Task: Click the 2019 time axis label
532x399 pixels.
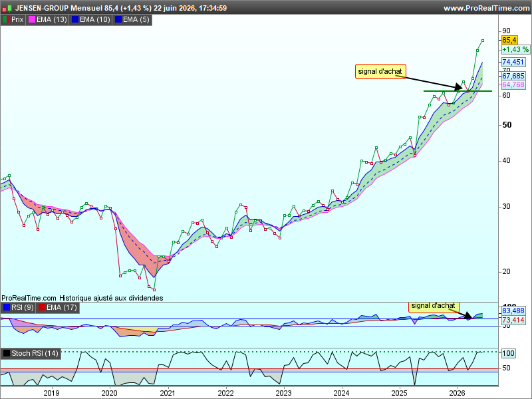Action: tap(52, 393)
